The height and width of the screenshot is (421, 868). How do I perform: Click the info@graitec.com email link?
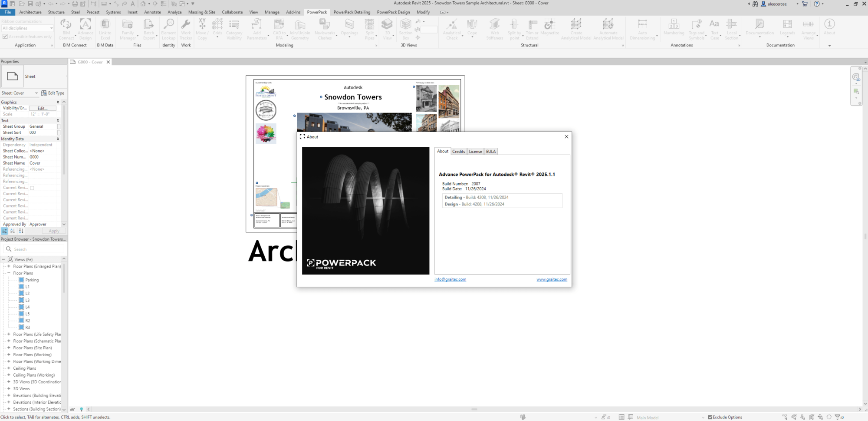(450, 279)
